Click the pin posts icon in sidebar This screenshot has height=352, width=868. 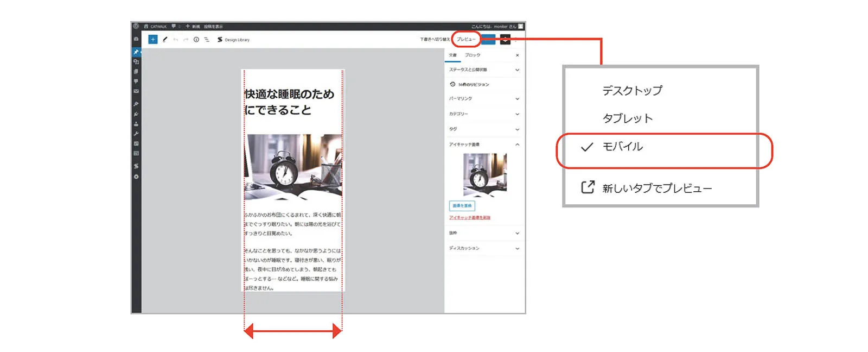[x=136, y=52]
